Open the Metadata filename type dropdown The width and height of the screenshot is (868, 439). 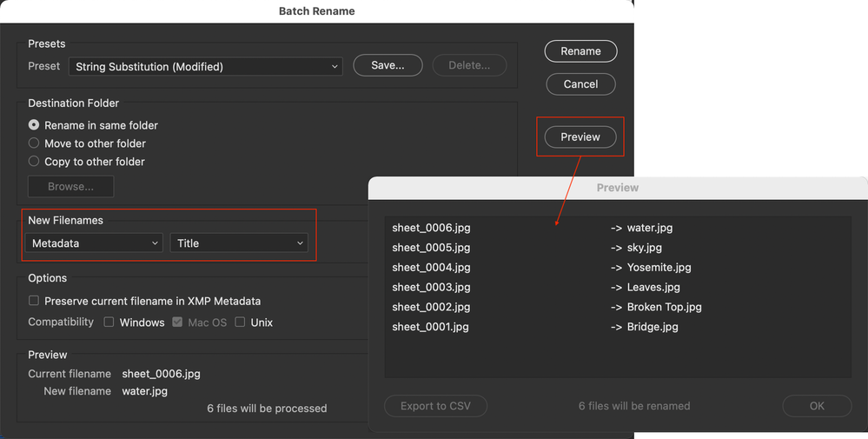coord(94,243)
